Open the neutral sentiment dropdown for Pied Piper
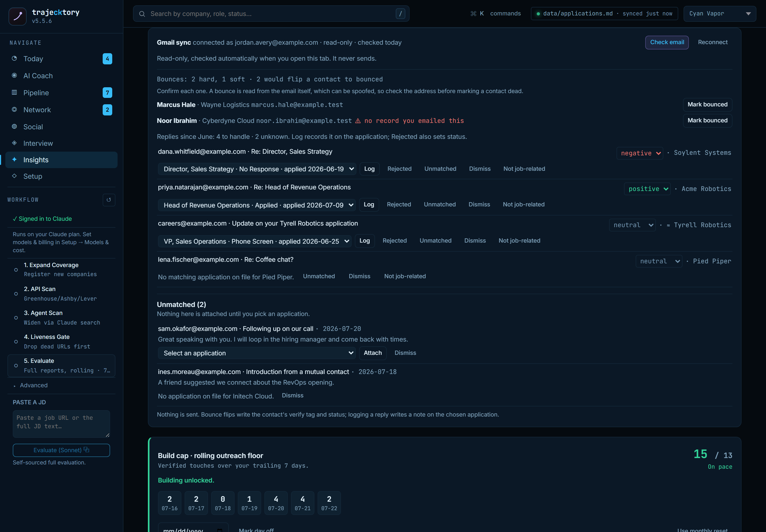Screen dimensions: 766x532 (x=659, y=261)
